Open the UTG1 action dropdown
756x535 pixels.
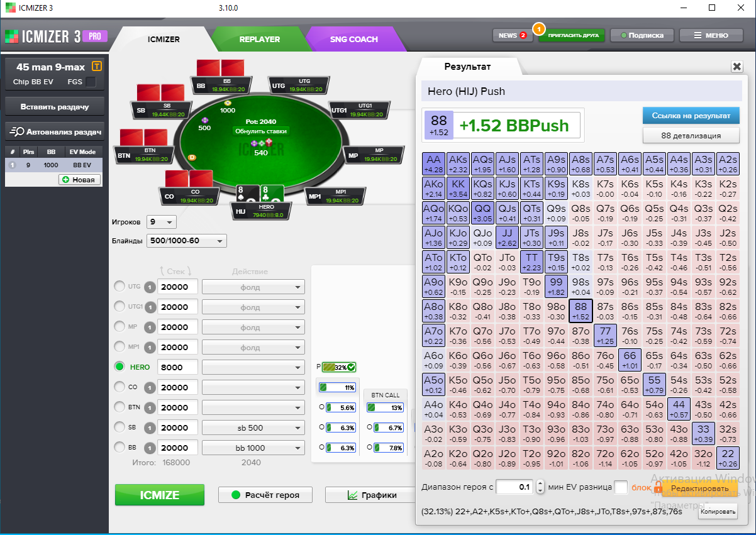point(253,307)
